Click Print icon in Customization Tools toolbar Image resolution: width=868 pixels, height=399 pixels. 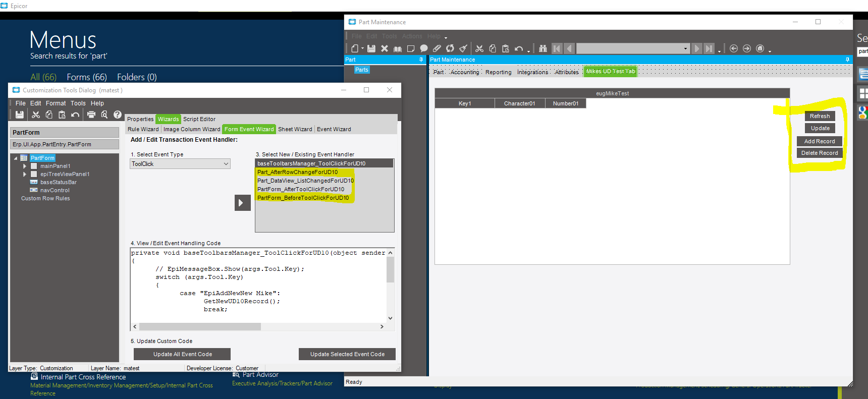point(91,115)
